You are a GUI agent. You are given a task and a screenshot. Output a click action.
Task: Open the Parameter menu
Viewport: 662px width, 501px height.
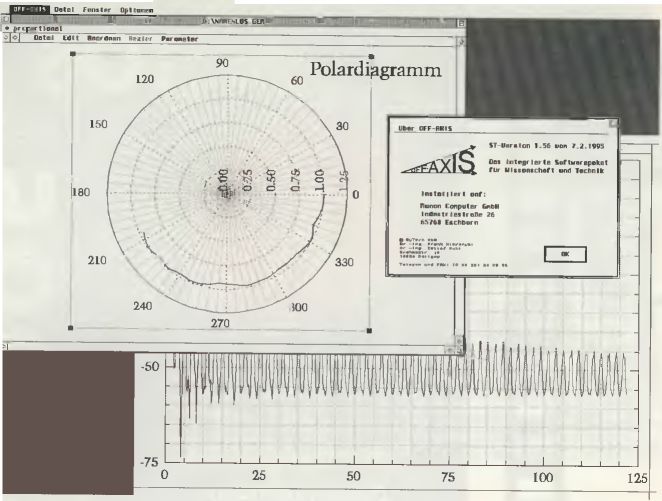pos(180,39)
